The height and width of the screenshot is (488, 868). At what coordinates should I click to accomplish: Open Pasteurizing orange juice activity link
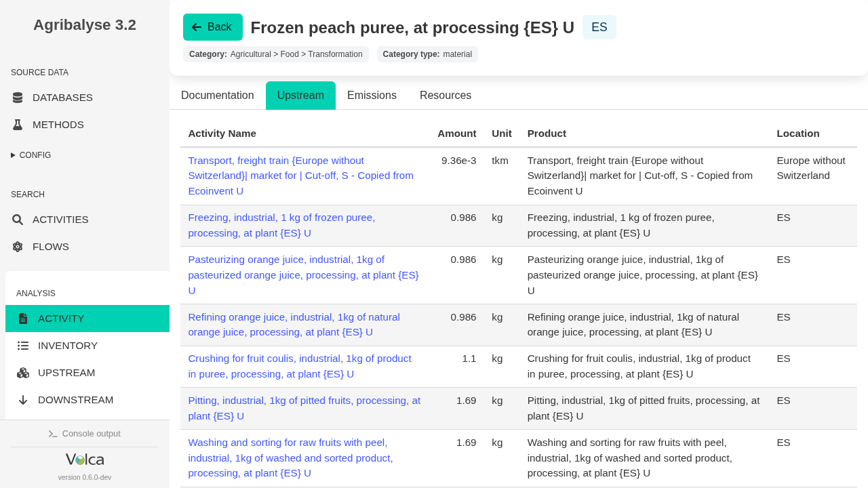pos(303,275)
